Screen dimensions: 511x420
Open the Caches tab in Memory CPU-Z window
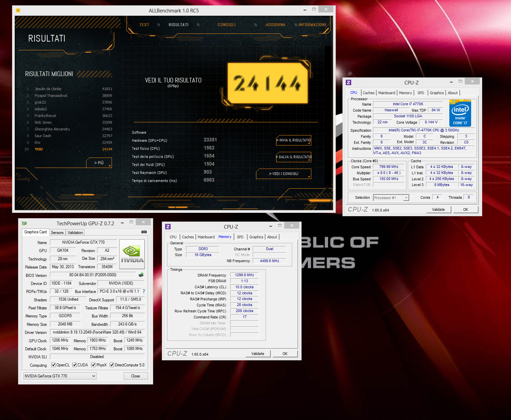click(188, 237)
